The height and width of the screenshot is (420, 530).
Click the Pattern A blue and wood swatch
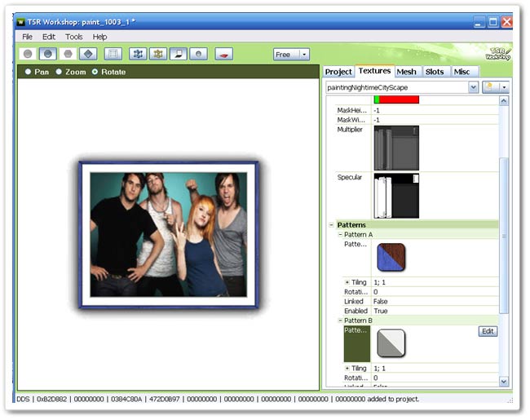click(x=391, y=258)
